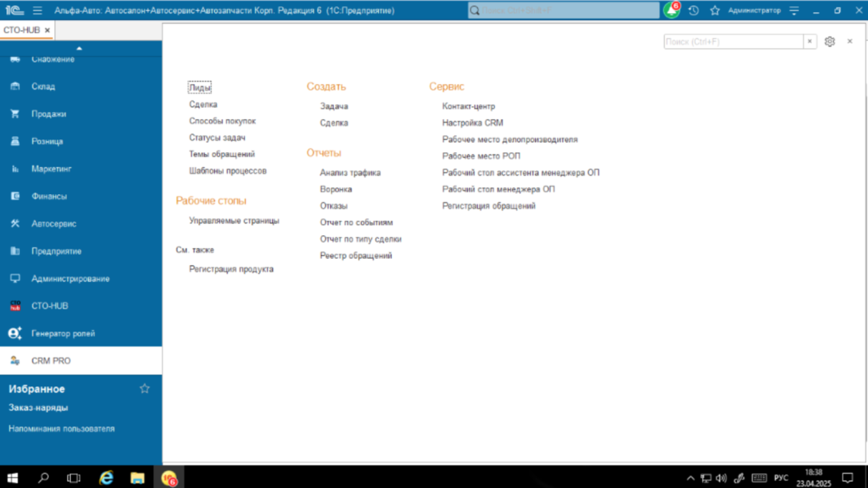Viewport: 868px width, 488px height.
Task: Open section menu settings gear
Action: pyautogui.click(x=829, y=42)
